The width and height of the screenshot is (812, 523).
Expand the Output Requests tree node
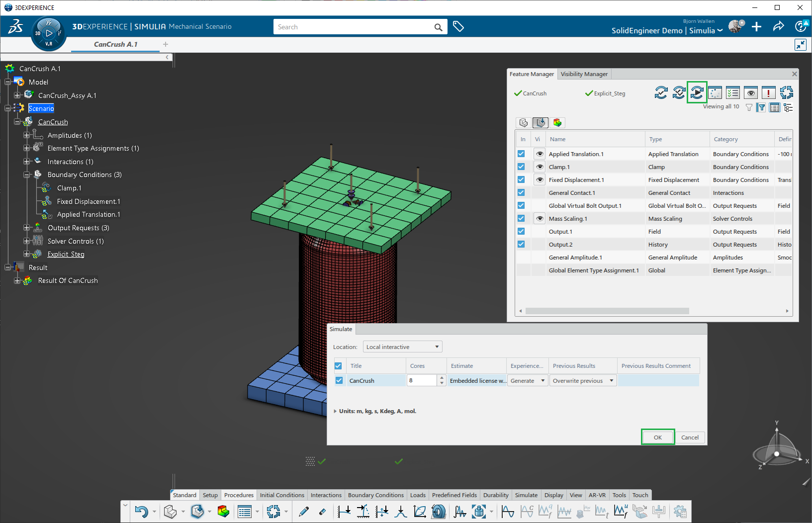point(27,228)
